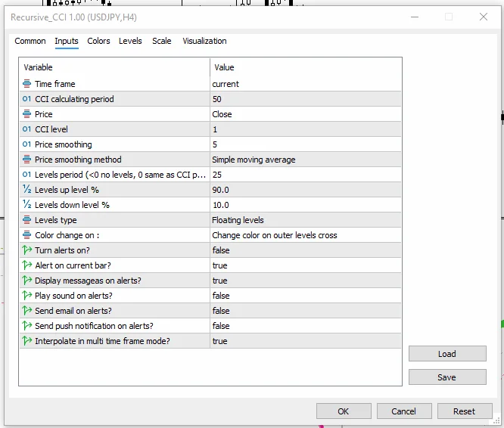504x428 pixels.
Task: Open the Colors tab
Action: tap(98, 41)
